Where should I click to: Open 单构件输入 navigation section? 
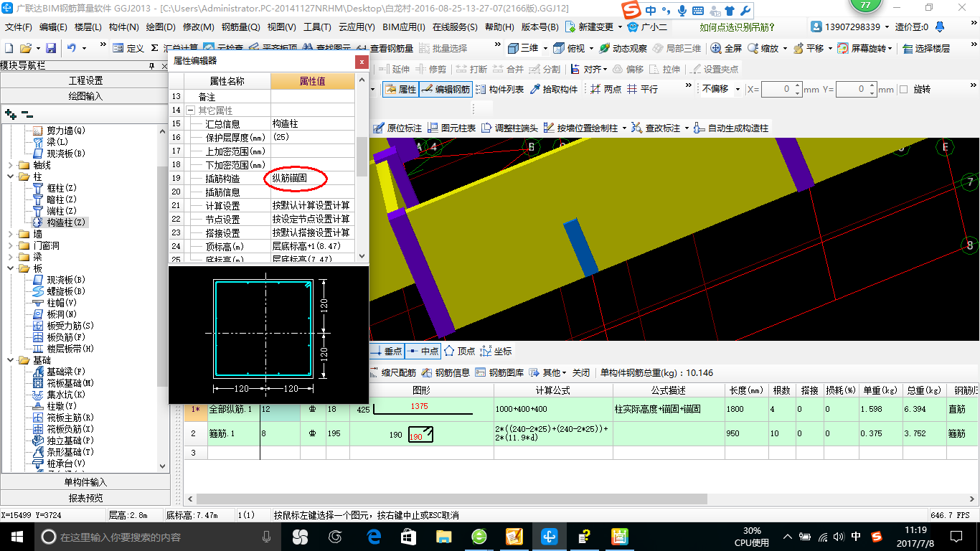[85, 482]
